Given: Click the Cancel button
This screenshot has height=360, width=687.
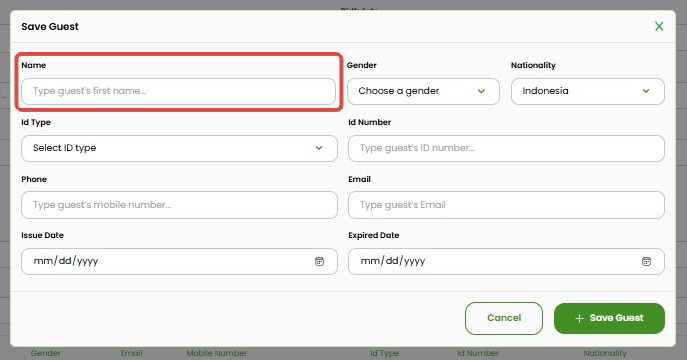Looking at the screenshot, I should (504, 318).
